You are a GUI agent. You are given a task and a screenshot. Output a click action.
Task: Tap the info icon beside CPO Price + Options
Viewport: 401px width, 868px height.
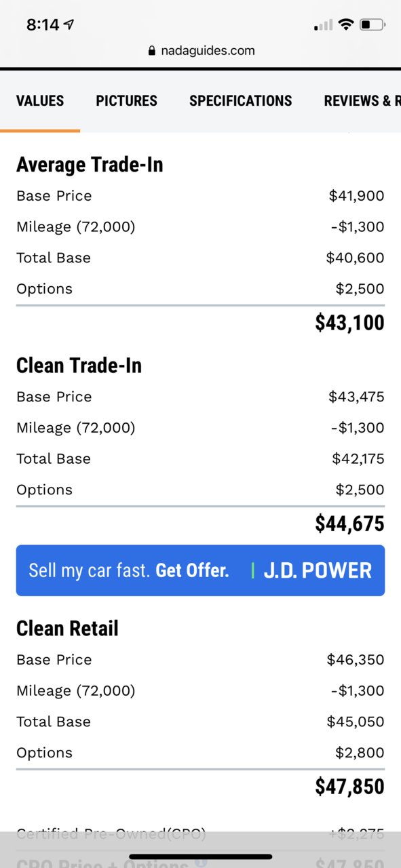(x=201, y=863)
